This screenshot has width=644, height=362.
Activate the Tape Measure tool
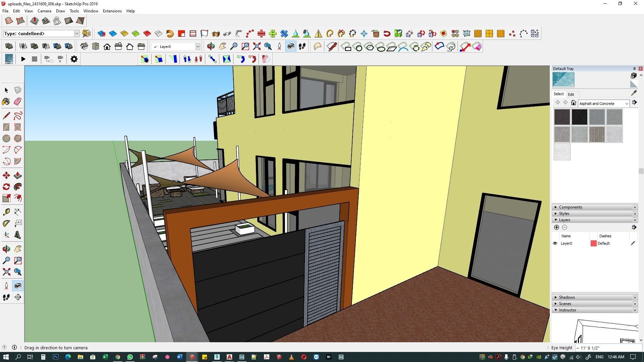click(6, 212)
